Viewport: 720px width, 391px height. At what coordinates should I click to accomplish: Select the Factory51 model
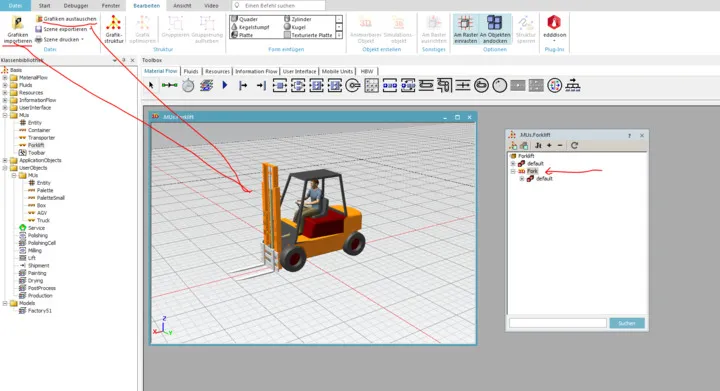39,311
